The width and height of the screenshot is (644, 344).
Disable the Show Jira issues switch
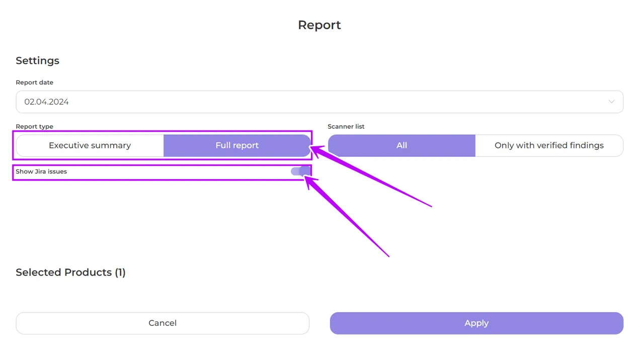(300, 171)
